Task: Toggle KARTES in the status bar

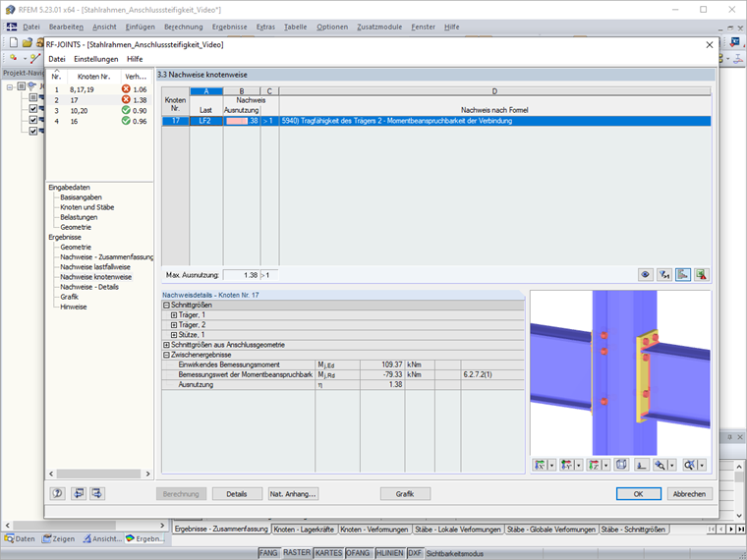Action: [328, 553]
